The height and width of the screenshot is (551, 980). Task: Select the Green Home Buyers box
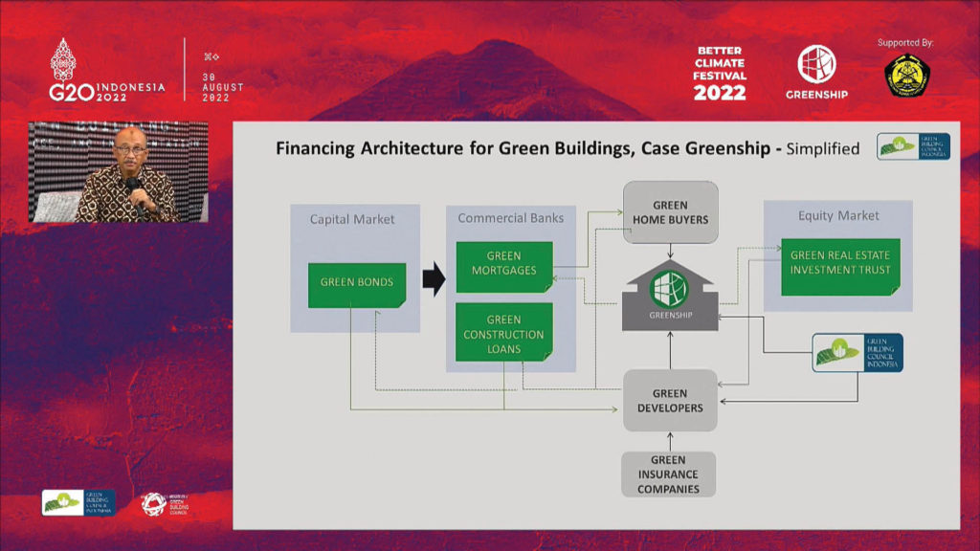(671, 212)
